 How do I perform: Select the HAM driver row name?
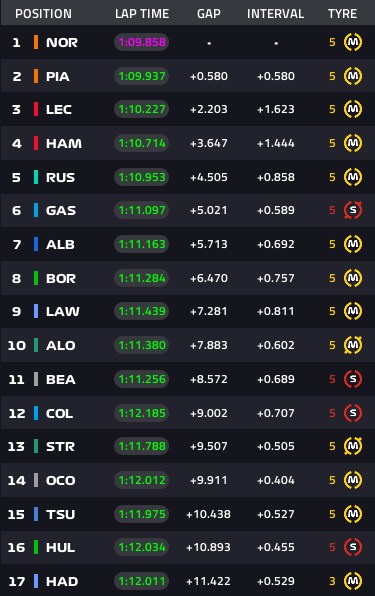[x=64, y=143]
